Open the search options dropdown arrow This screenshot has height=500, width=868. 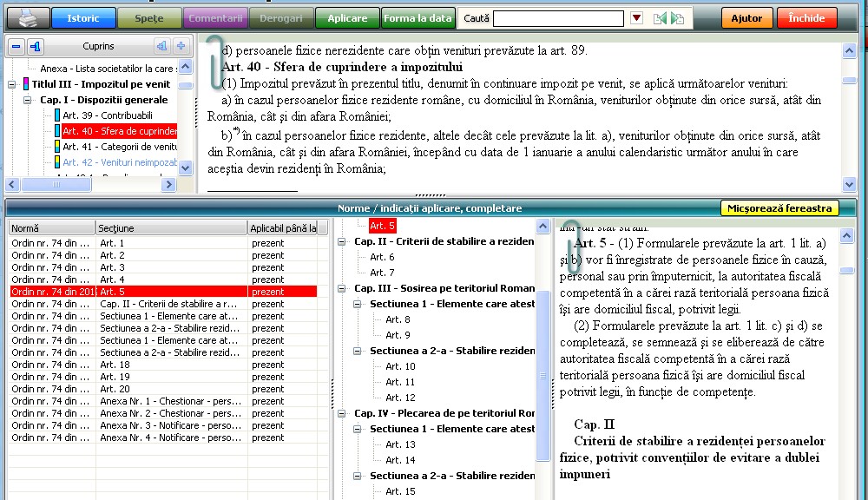pos(636,19)
